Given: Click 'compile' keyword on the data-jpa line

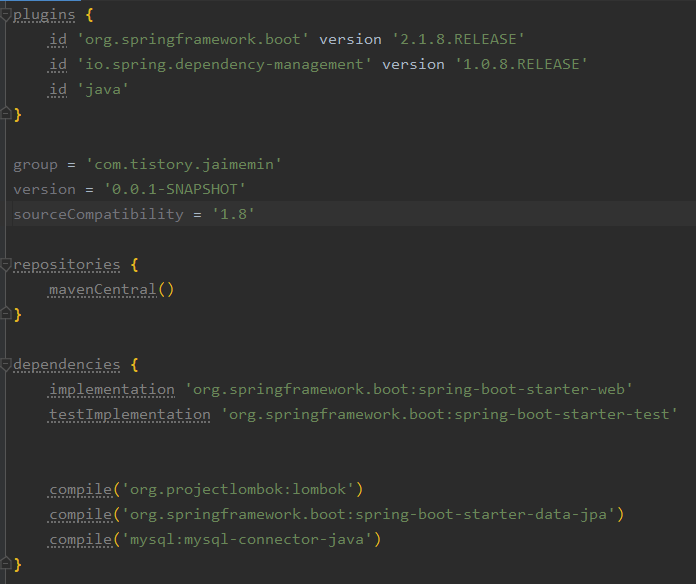Looking at the screenshot, I should (x=81, y=514).
